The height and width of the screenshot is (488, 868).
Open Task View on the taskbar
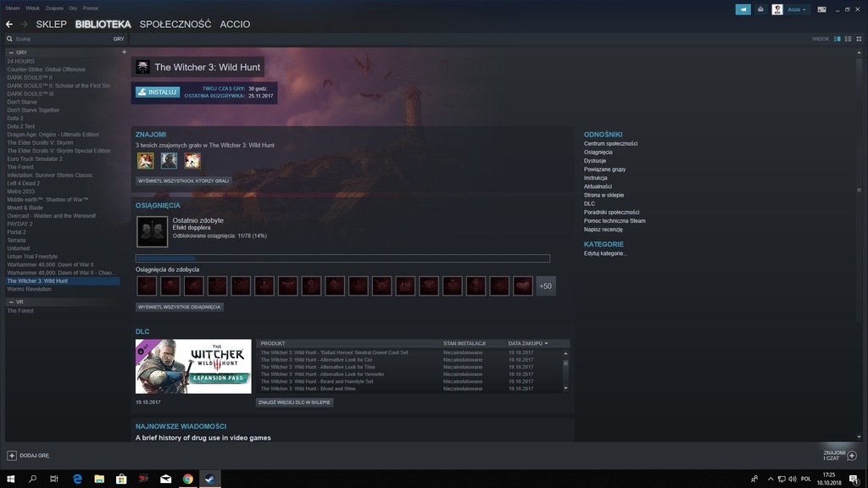pyautogui.click(x=54, y=479)
